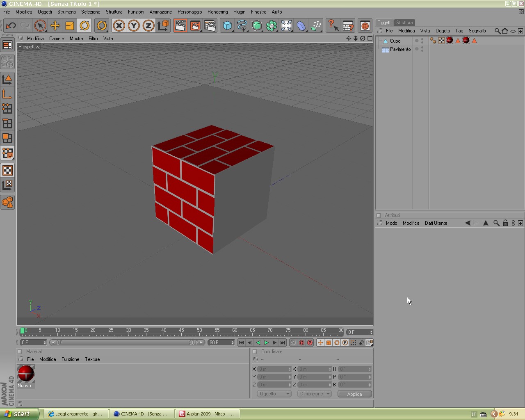This screenshot has height=420, width=525.
Task: Select the Rotate tool icon
Action: (x=84, y=26)
